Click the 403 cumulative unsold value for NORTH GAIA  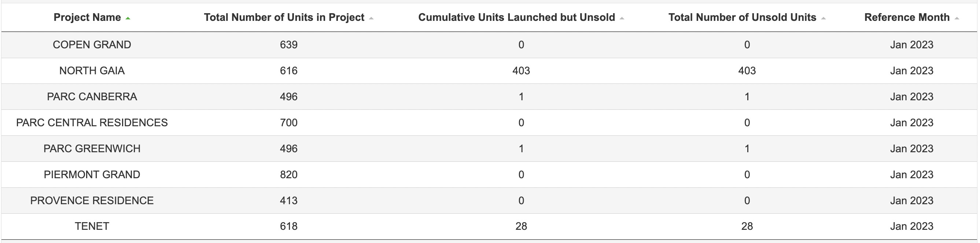click(521, 71)
